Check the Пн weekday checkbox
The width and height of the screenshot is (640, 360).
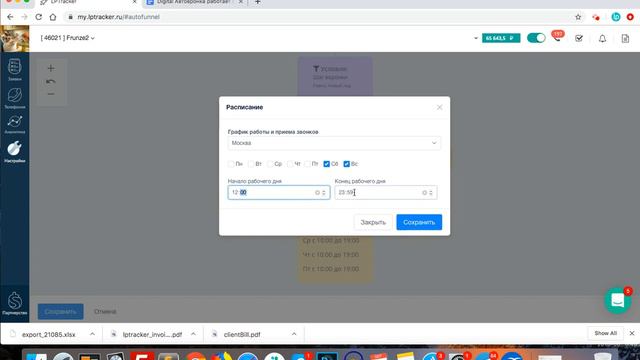231,164
